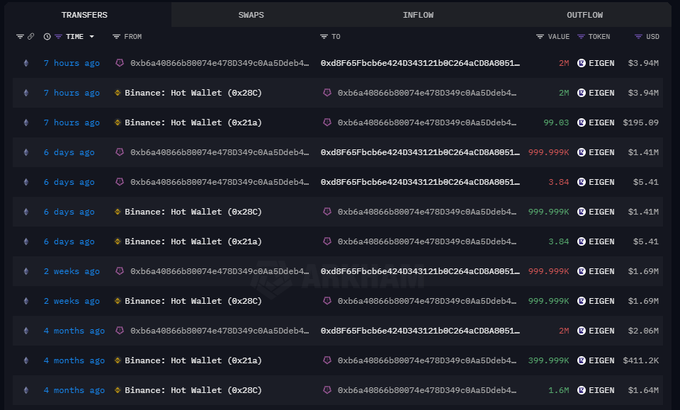Open the Inflow tab
Image resolution: width=680 pixels, height=410 pixels.
(x=418, y=15)
